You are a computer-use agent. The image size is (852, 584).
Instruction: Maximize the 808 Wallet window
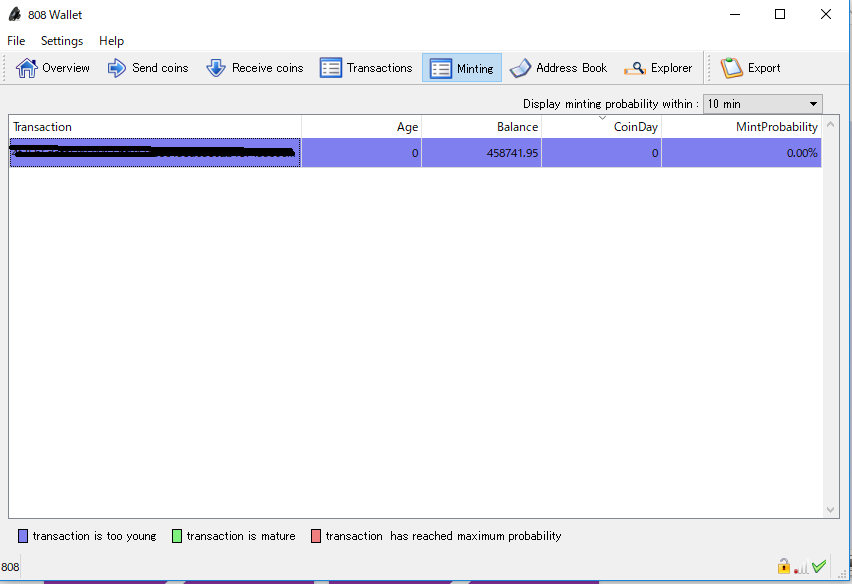pyautogui.click(x=780, y=14)
